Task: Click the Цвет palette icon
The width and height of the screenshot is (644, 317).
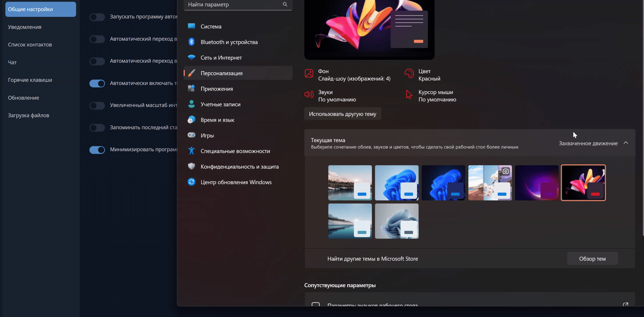Action: pos(409,74)
